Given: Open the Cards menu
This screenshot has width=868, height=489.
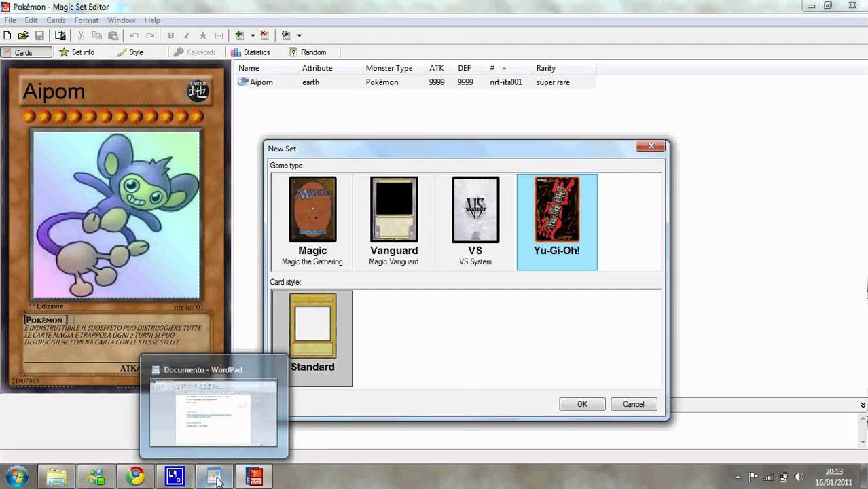Looking at the screenshot, I should [x=56, y=20].
